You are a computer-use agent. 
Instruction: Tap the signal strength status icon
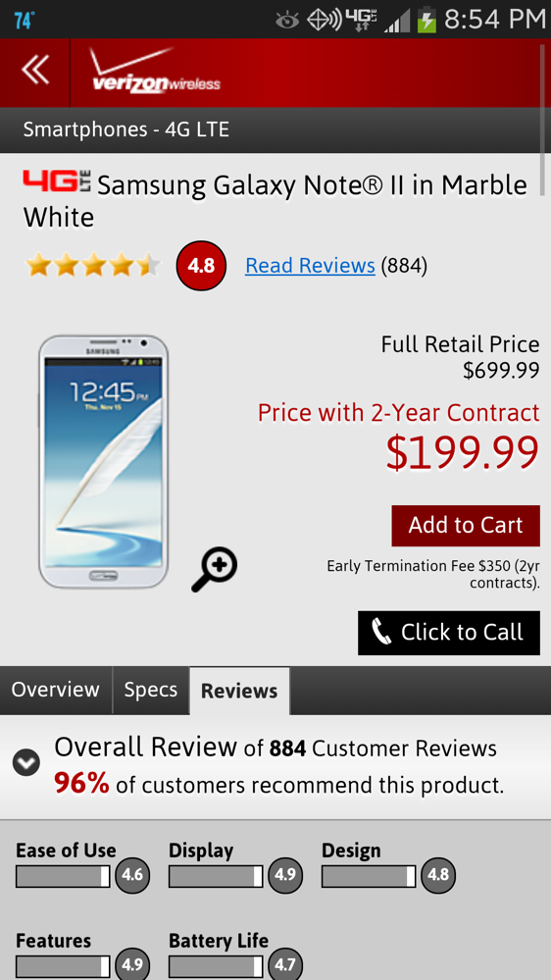[x=396, y=21]
